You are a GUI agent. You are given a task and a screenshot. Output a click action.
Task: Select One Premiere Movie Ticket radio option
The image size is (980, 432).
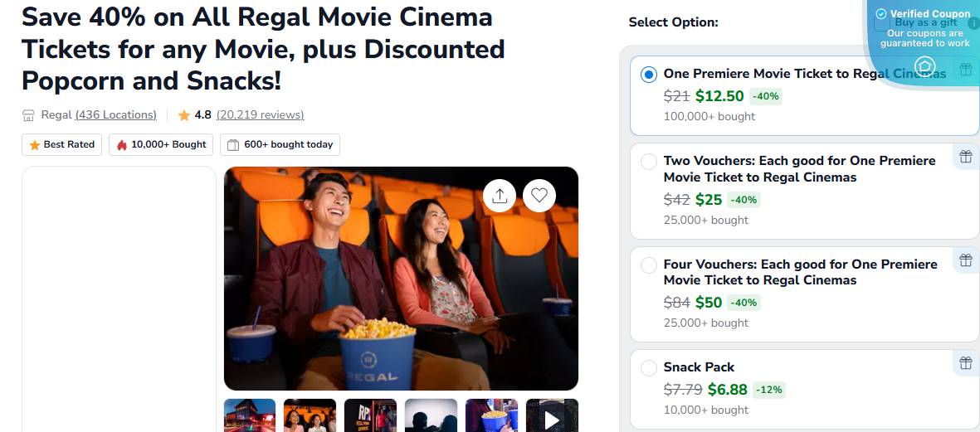pos(649,75)
